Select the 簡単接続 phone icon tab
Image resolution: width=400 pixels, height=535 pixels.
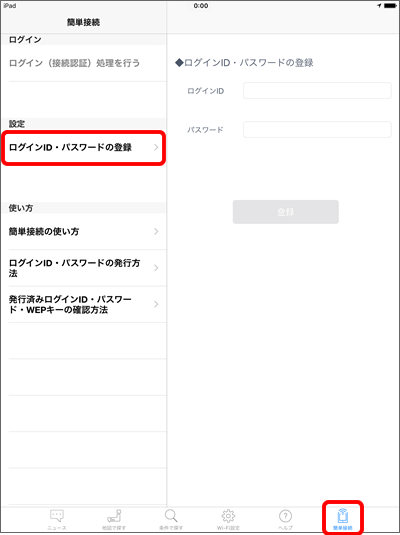tap(343, 516)
